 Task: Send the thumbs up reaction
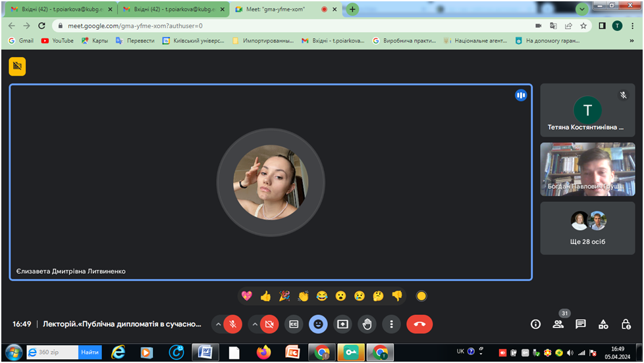pyautogui.click(x=265, y=296)
